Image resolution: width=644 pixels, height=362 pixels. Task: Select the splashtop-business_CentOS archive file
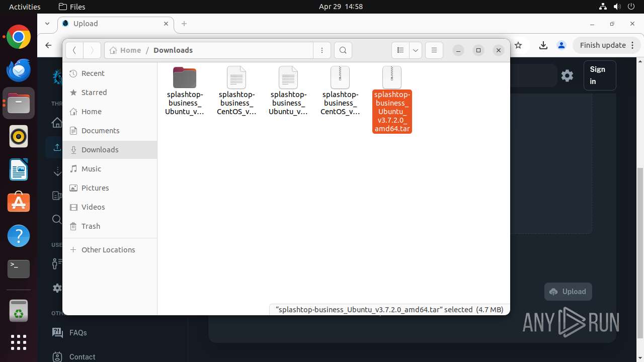point(340,91)
